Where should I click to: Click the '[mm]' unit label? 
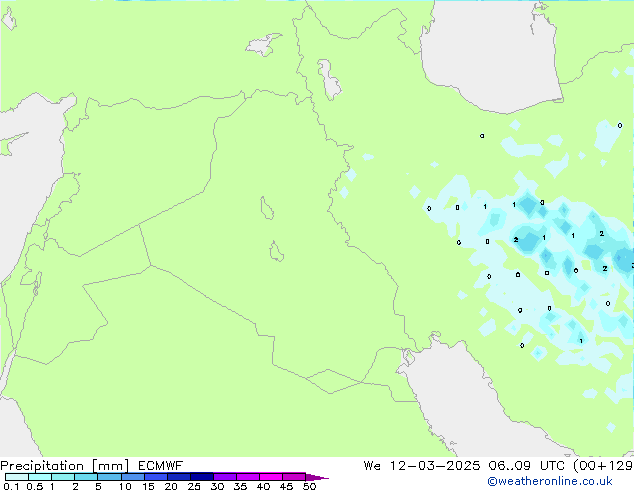(110, 466)
